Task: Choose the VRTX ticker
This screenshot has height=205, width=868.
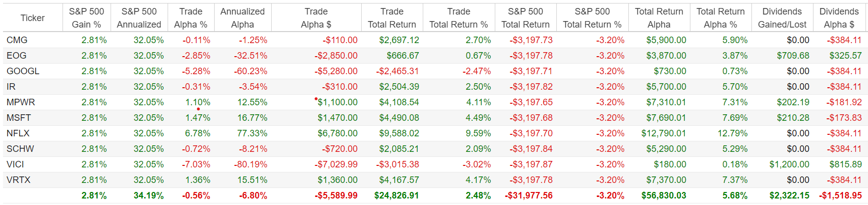Action: (x=19, y=180)
